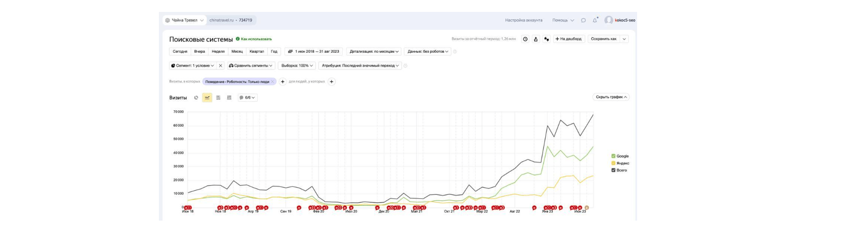Open the notifications bell

(x=595, y=20)
